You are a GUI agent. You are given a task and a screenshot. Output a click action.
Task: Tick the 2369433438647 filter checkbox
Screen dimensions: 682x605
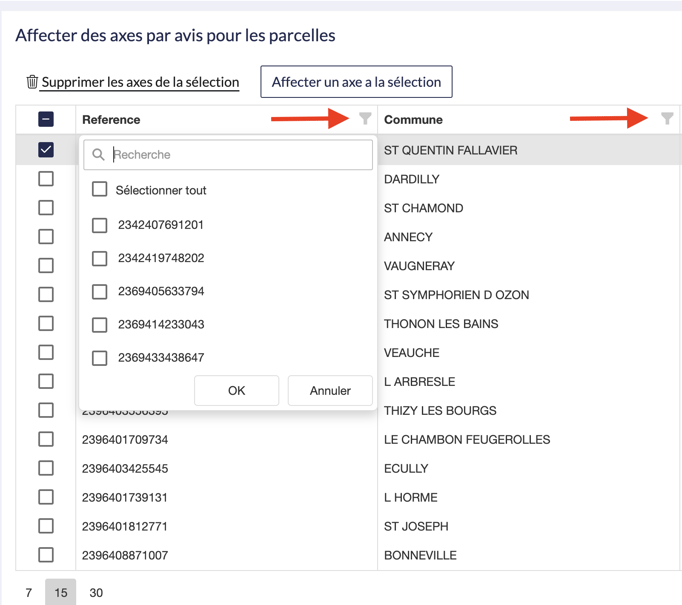[x=100, y=357]
